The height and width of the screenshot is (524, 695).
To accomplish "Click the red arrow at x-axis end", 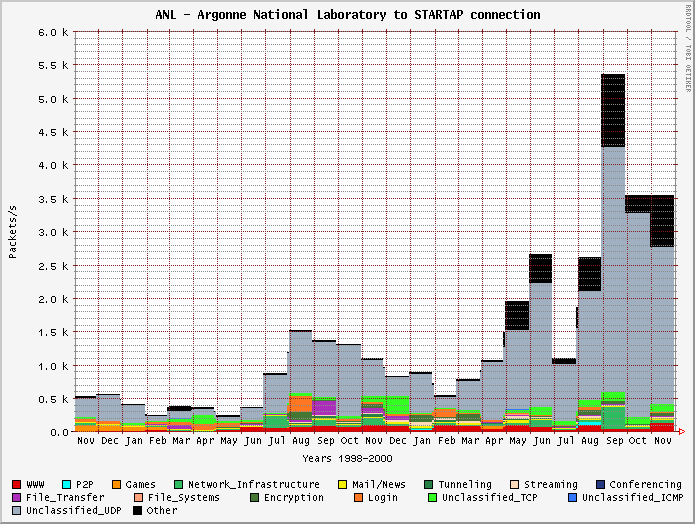I will 682,432.
